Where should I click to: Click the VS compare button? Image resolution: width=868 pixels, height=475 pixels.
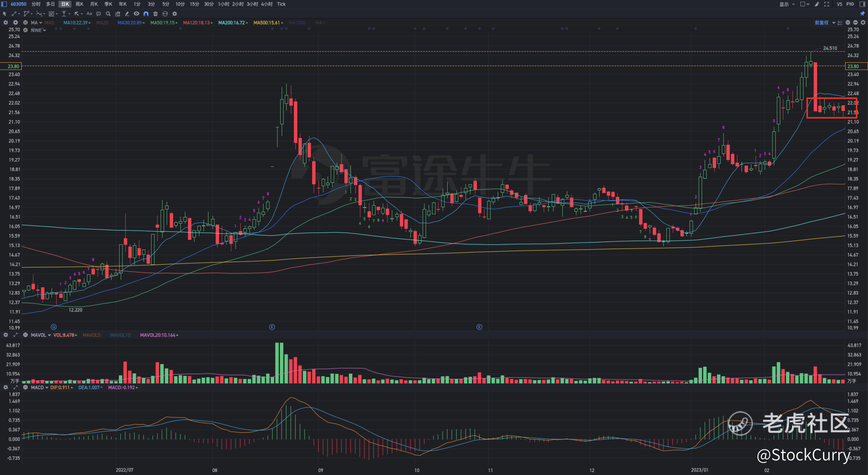pyautogui.click(x=839, y=4)
